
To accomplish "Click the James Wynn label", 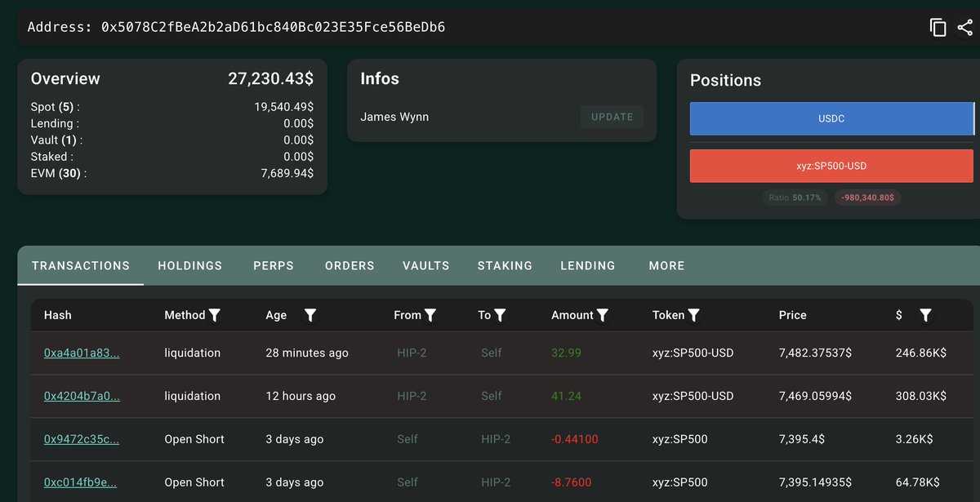I will (x=394, y=117).
